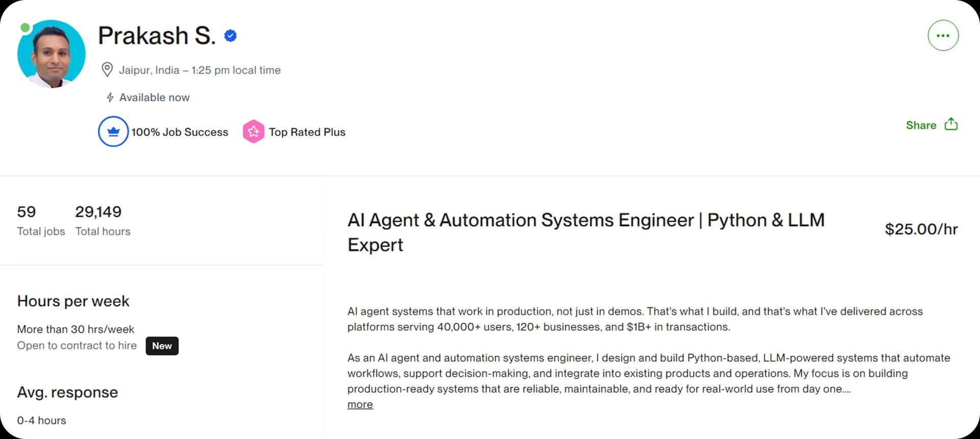Image resolution: width=980 pixels, height=439 pixels.
Task: Click the pink Top Rated Plus star badge
Action: 253,132
